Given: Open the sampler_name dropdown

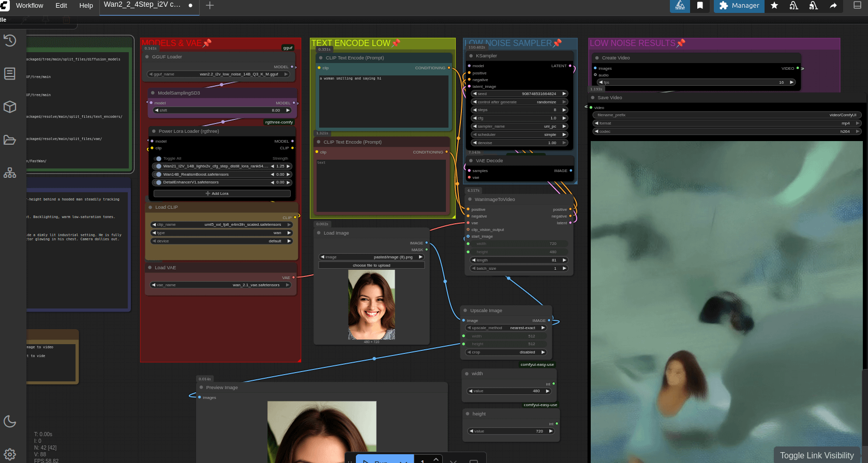Looking at the screenshot, I should [x=519, y=127].
